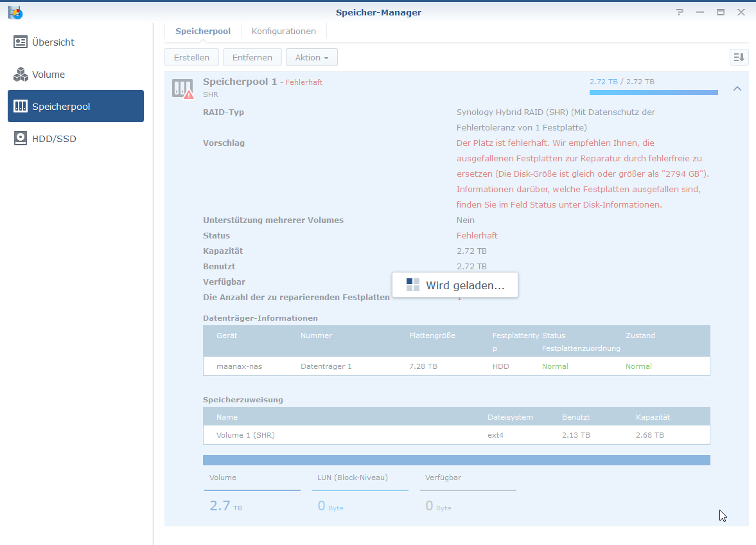Click the 2.72 TB usage bar
This screenshot has height=545, width=756.
pos(653,93)
